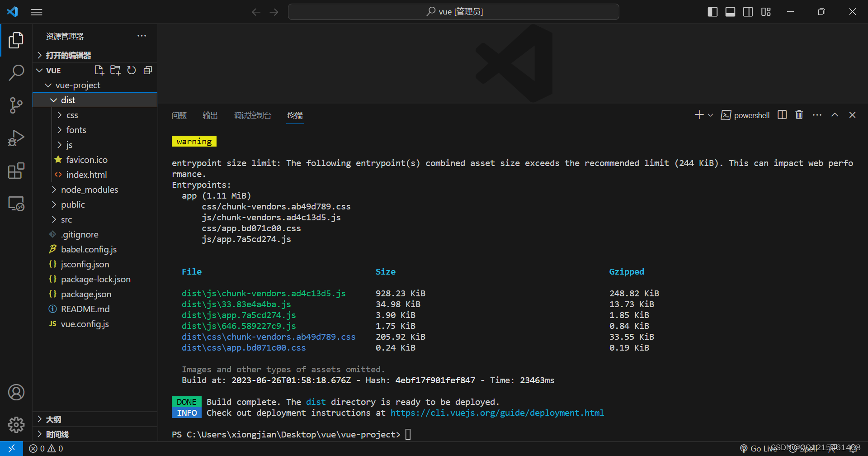This screenshot has height=456, width=868.
Task: Go back with the left arrow
Action: [256, 12]
